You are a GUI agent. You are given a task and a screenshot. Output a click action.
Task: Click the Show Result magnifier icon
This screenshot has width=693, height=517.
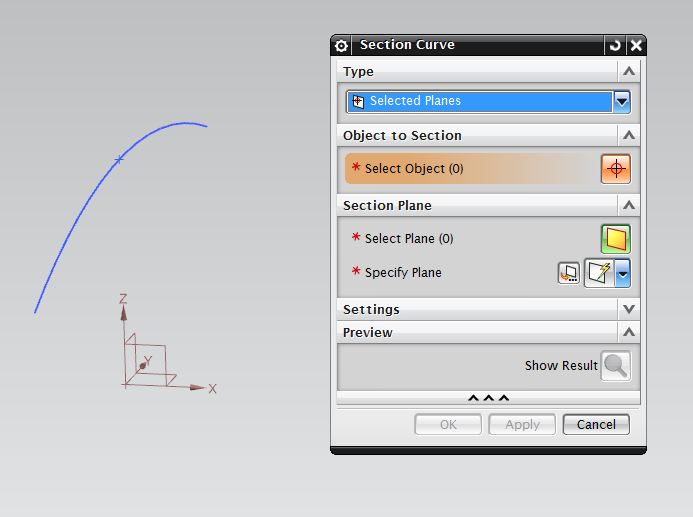[x=616, y=366]
